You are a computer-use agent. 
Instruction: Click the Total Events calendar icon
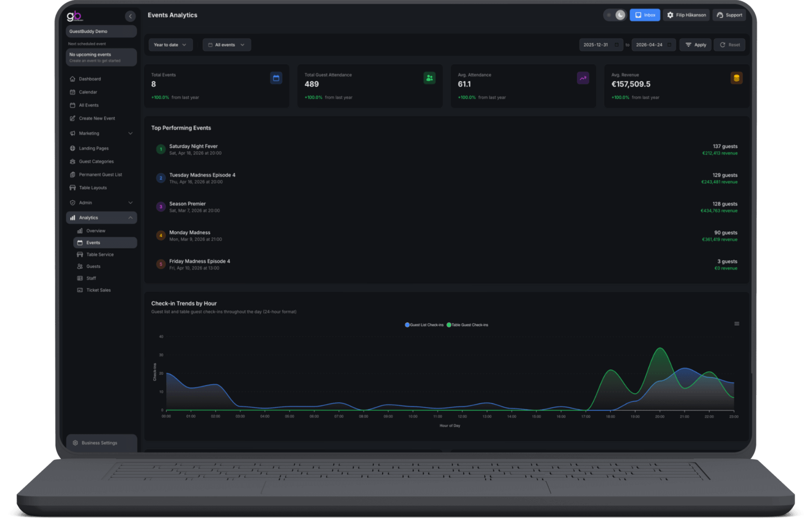click(276, 78)
